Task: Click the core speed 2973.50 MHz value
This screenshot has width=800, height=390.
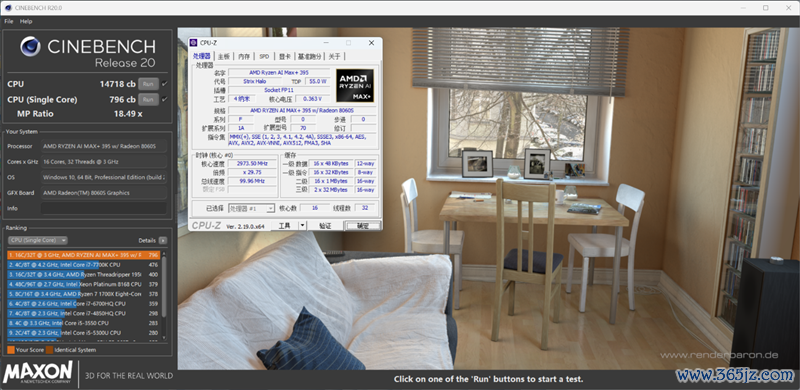Action: (x=252, y=164)
